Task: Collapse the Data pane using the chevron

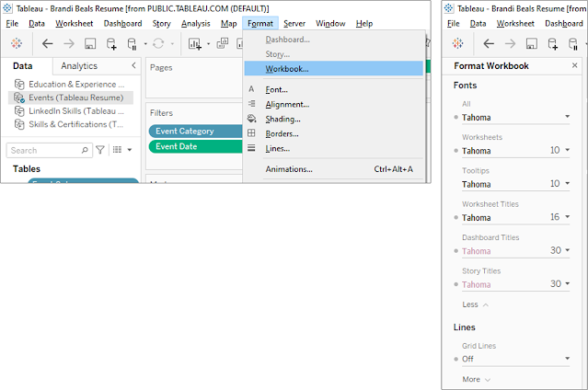Action: tap(133, 65)
